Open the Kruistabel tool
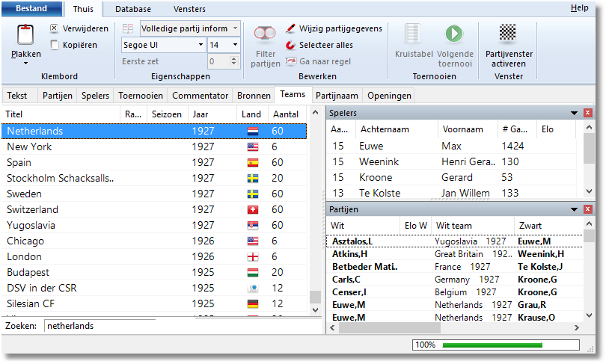Viewport: 606px width, 364px height. tap(413, 34)
